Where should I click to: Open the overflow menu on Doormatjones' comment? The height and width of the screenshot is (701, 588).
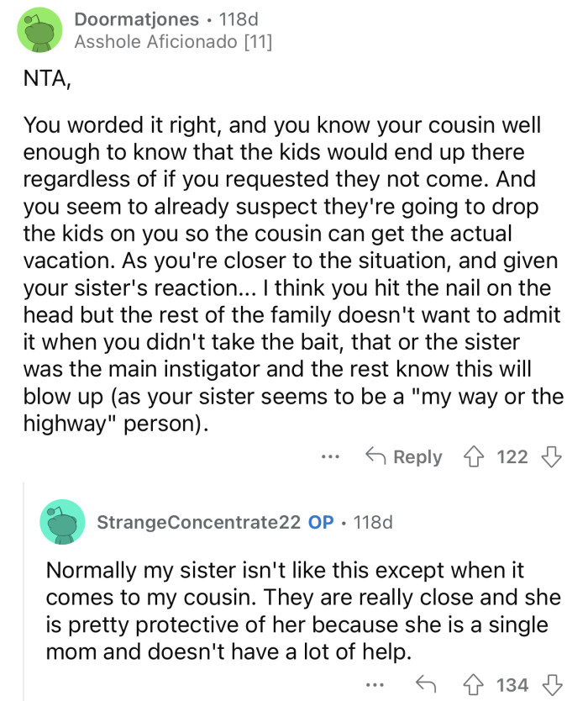[330, 456]
